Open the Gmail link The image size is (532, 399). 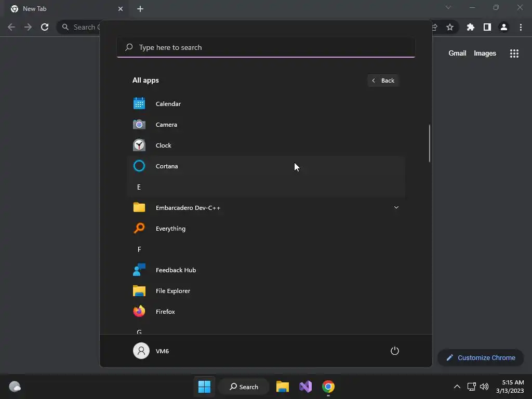click(x=457, y=54)
